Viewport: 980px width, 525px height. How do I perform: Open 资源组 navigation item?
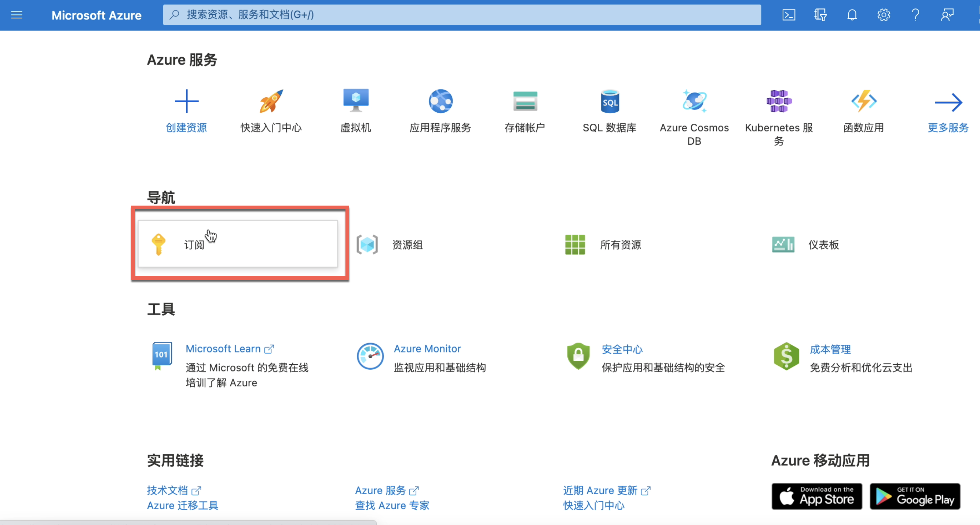pyautogui.click(x=407, y=245)
